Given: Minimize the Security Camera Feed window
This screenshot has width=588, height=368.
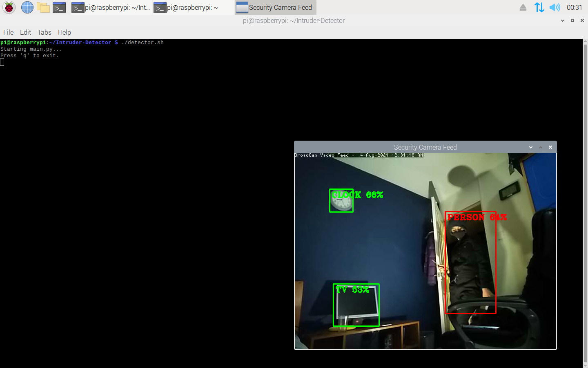Looking at the screenshot, I should pos(531,147).
